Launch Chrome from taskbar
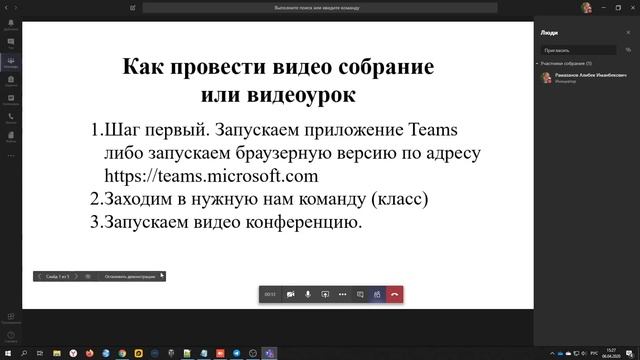The height and width of the screenshot is (360, 640). click(122, 353)
